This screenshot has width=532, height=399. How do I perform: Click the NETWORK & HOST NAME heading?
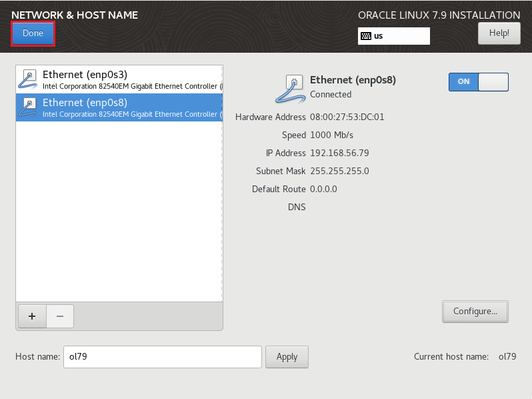(x=75, y=15)
